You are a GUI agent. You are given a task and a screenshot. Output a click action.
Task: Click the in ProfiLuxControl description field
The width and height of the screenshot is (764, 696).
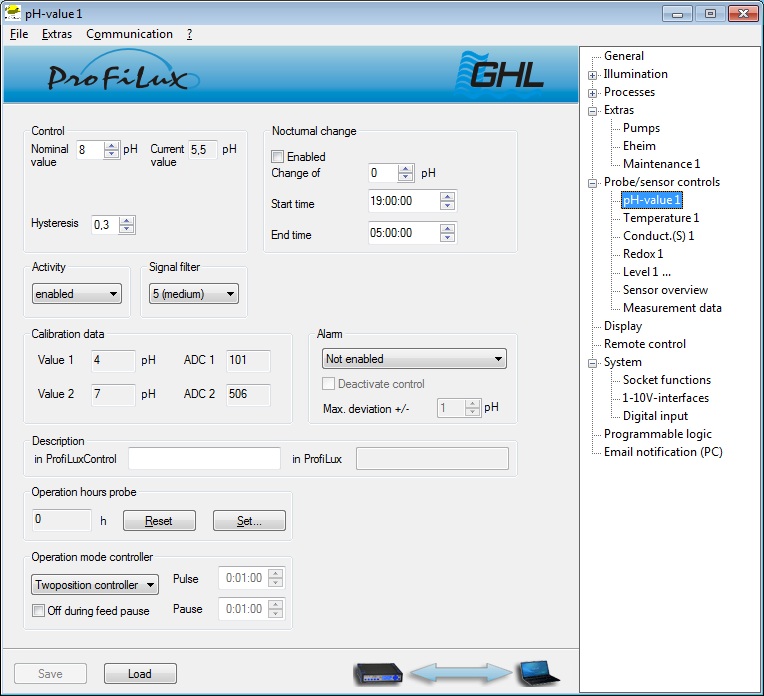[x=204, y=459]
